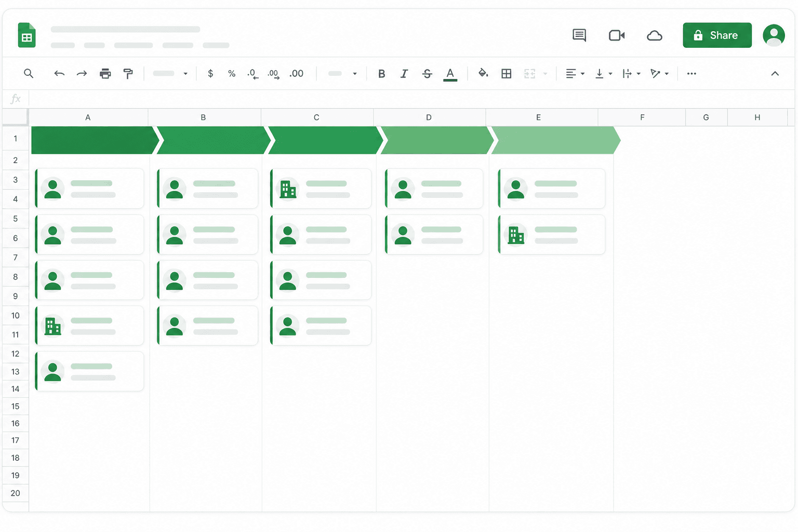
Task: Select row 12 header
Action: (x=15, y=354)
